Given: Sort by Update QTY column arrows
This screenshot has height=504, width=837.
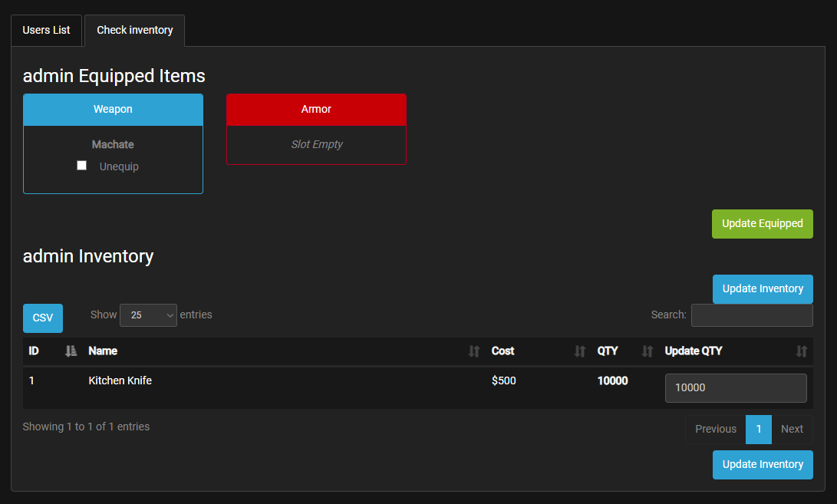Looking at the screenshot, I should pos(801,351).
